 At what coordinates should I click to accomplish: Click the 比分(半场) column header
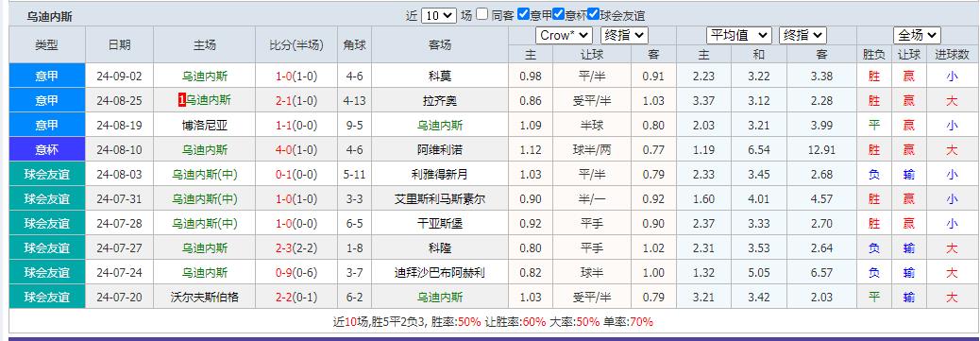point(296,44)
